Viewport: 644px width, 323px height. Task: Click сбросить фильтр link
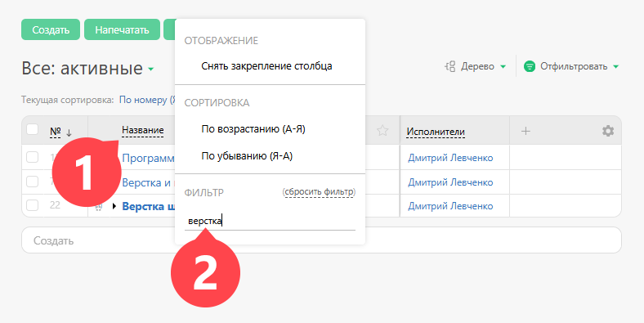coord(319,192)
